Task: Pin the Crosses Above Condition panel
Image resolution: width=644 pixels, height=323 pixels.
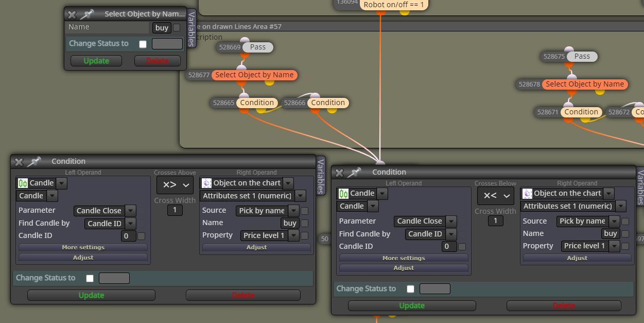Action: tap(34, 162)
